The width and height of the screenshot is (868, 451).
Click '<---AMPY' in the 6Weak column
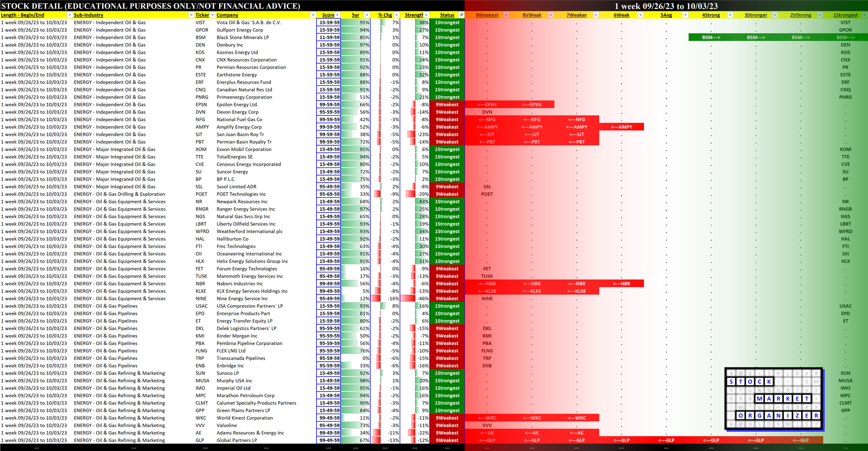pyautogui.click(x=621, y=127)
